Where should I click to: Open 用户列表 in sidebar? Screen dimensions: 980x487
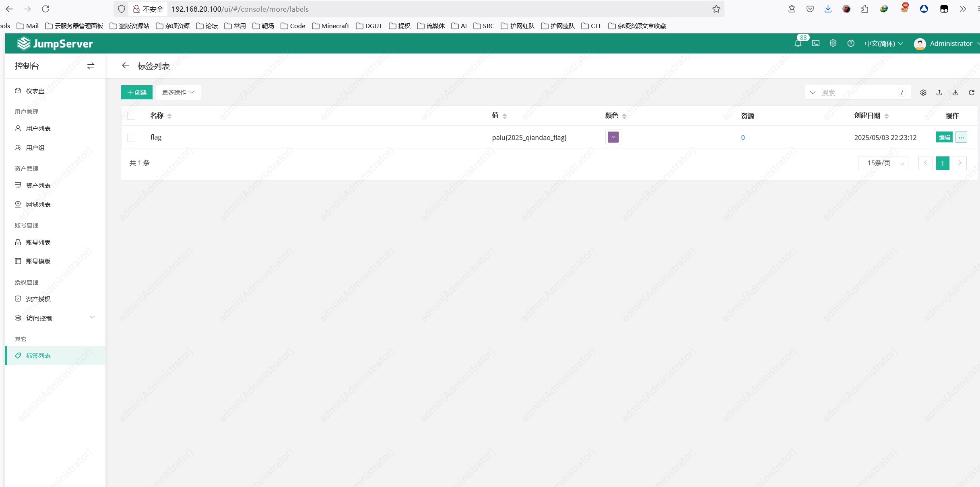[38, 128]
